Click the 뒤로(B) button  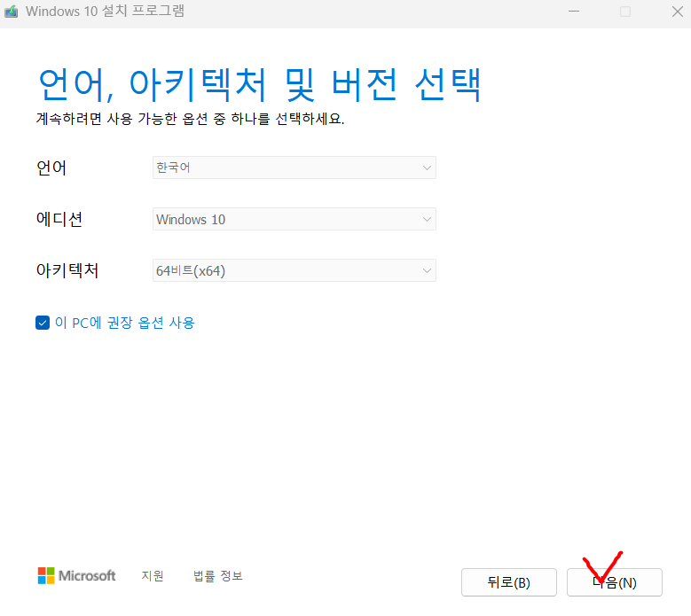click(x=509, y=582)
